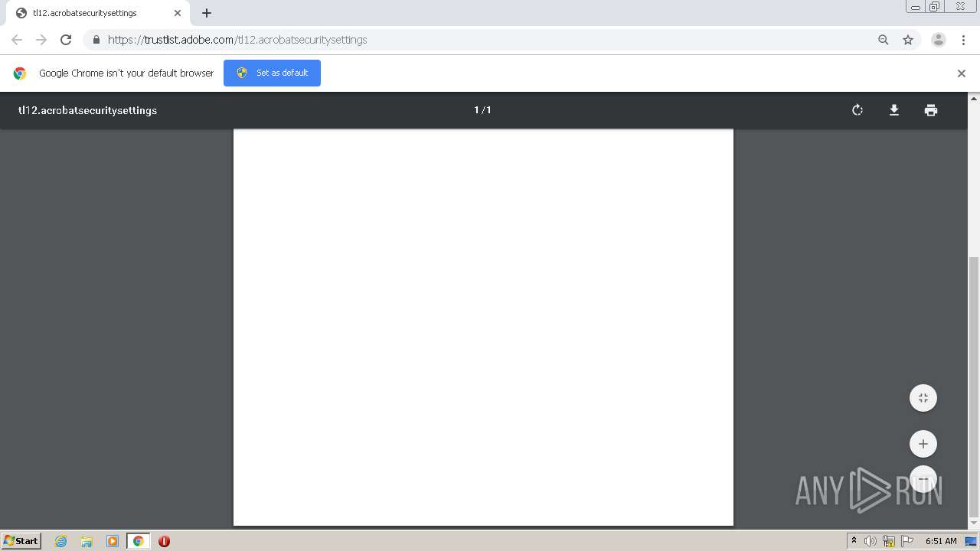Show hidden system tray icons

(x=854, y=541)
